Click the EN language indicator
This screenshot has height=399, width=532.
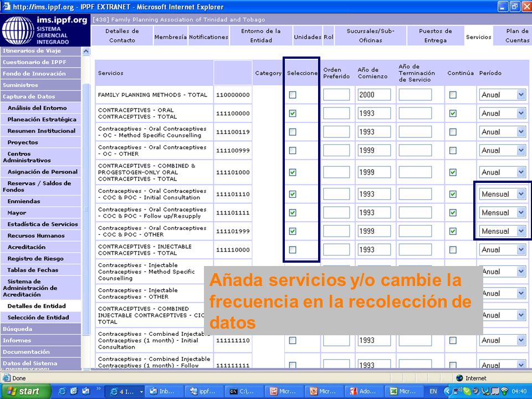point(433,391)
